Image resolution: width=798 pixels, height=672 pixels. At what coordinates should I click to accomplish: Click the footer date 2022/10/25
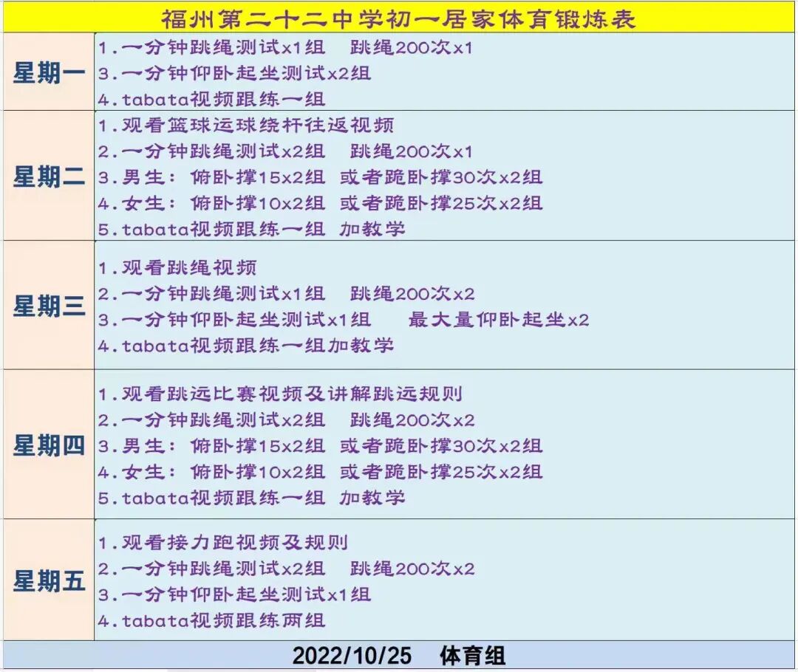pos(352,655)
